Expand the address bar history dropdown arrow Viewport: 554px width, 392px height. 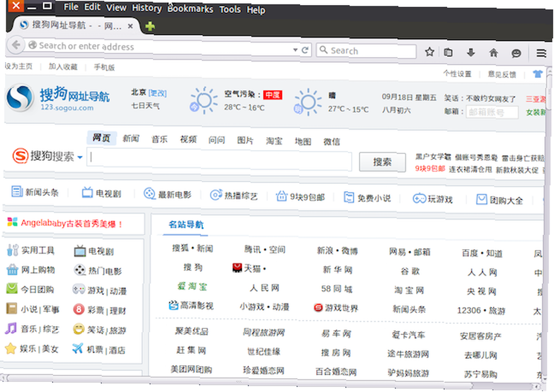(x=295, y=50)
